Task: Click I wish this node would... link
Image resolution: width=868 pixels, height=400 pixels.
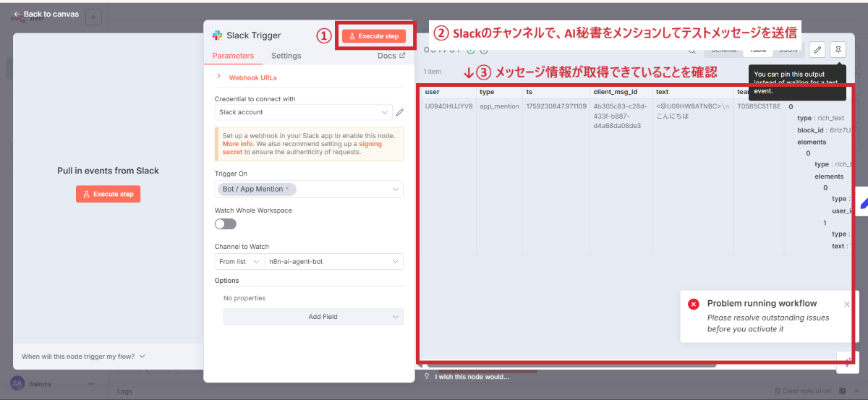Action: (472, 377)
